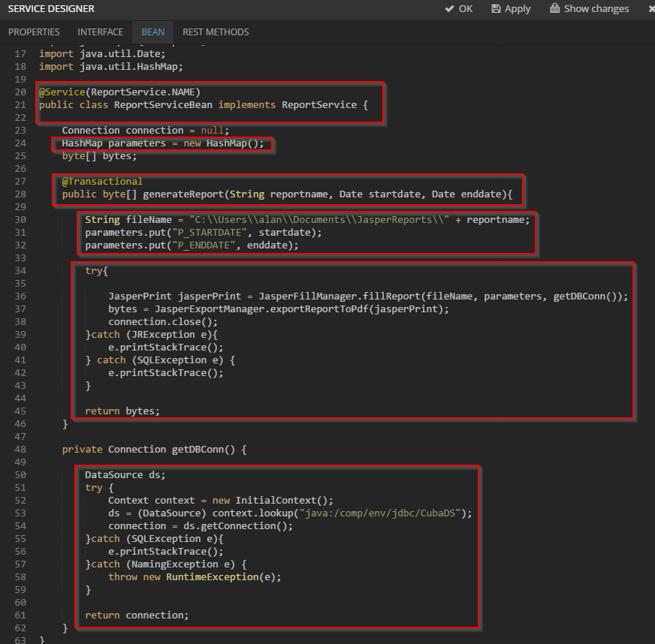Screen dimensions: 655x644
Task: Go to the REST METHODS tab
Action: (x=216, y=32)
